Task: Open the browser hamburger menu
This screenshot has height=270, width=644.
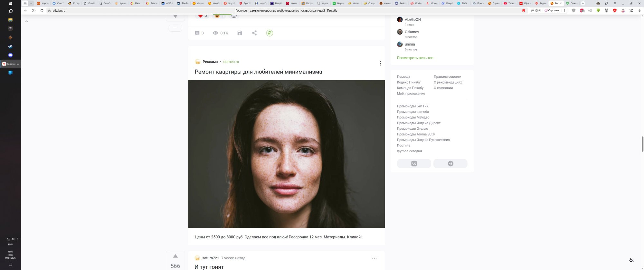Action: click(x=615, y=3)
